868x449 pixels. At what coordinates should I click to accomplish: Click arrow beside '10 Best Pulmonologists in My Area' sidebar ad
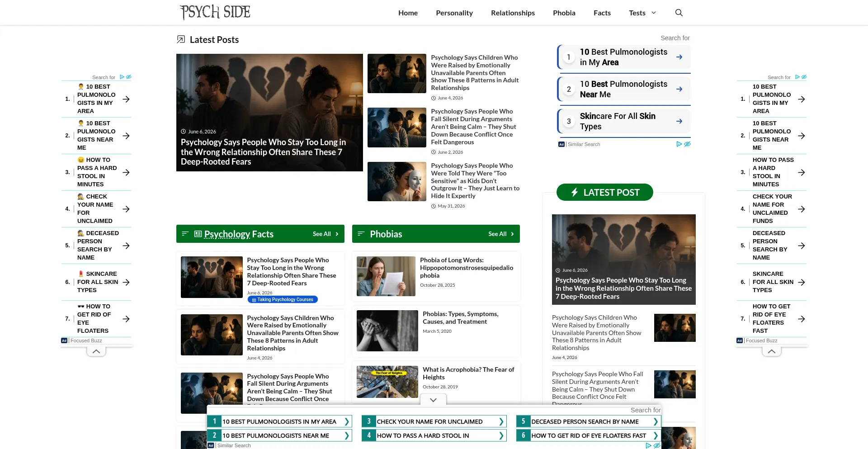pos(679,57)
